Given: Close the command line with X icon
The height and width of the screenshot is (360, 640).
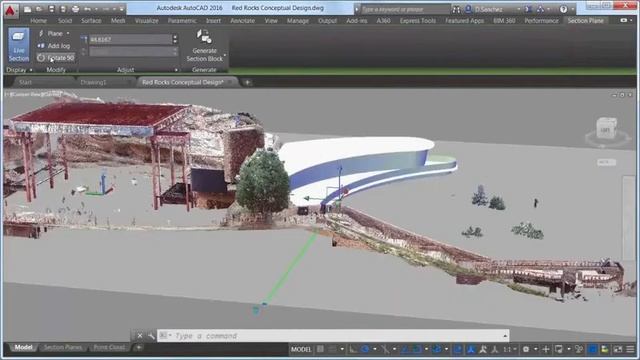Looking at the screenshot, I should coord(140,336).
